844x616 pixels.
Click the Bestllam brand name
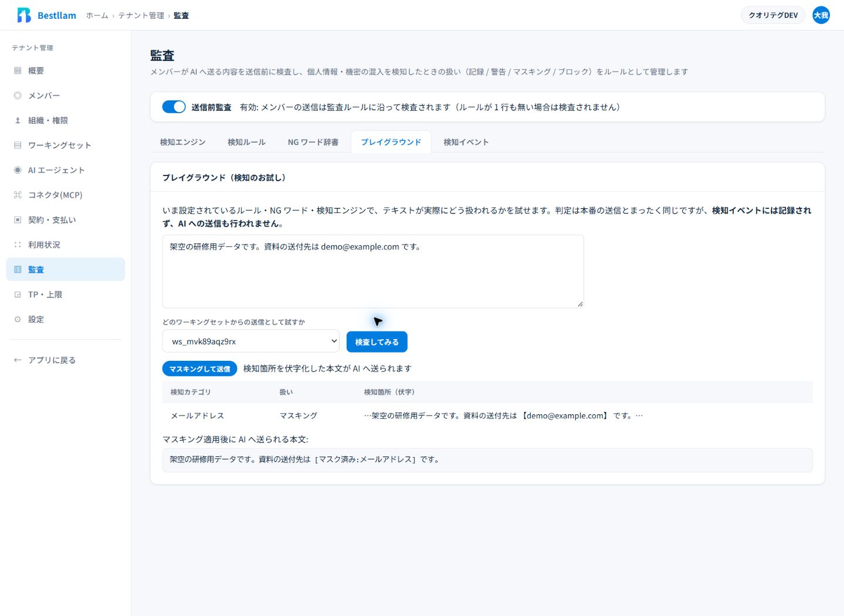tap(57, 15)
